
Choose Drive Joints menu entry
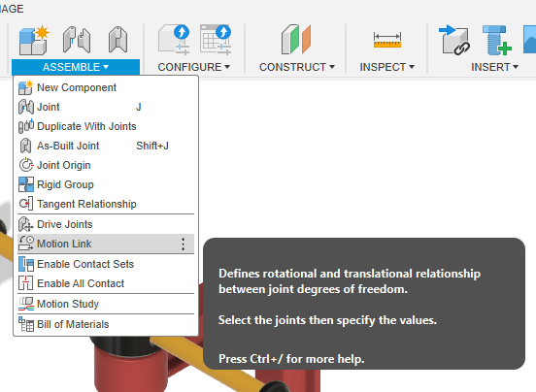[106, 224]
